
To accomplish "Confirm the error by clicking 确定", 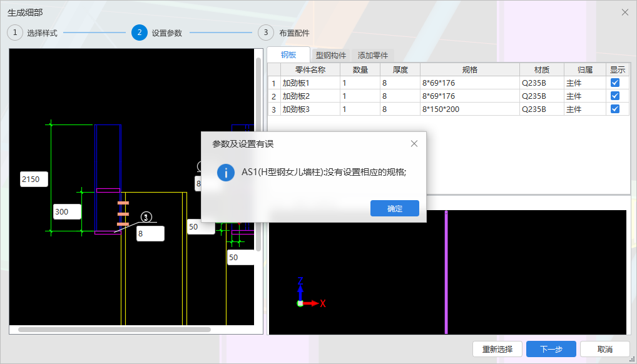I will coord(394,208).
